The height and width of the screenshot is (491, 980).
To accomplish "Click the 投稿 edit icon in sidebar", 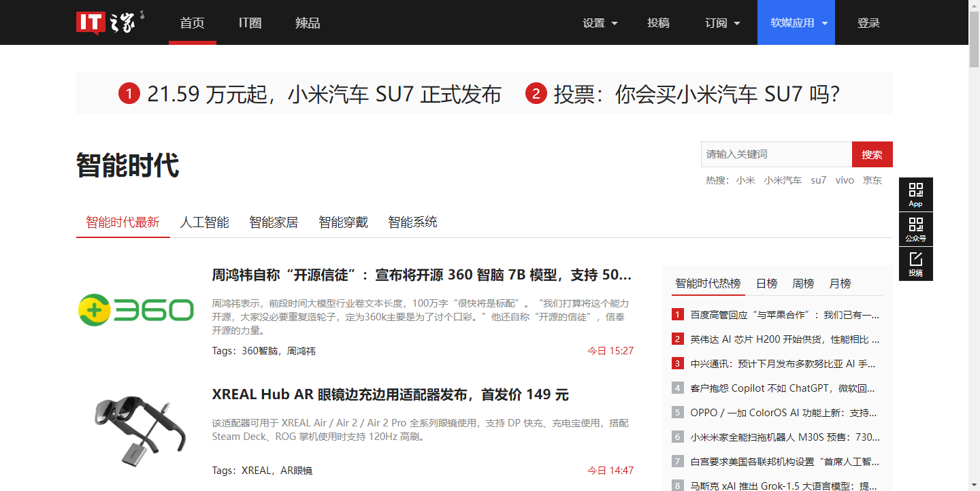I will (916, 264).
